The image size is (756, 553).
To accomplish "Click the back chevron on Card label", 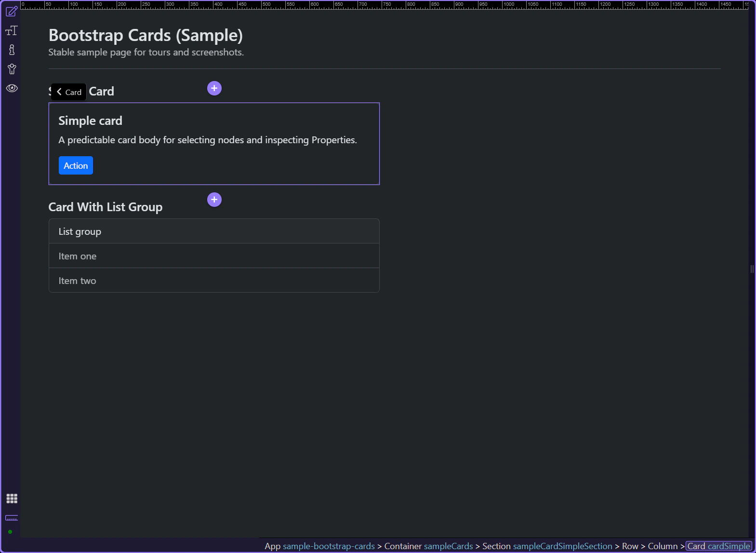I will pos(59,92).
